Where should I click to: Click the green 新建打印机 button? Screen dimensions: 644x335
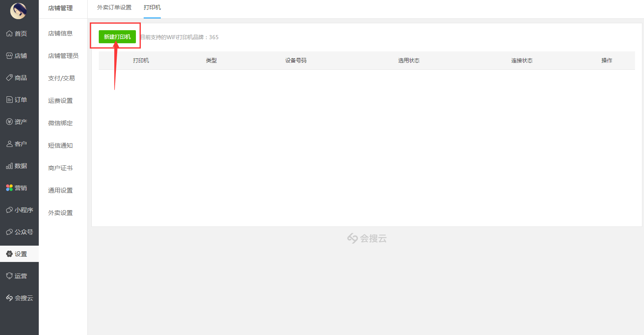coord(117,37)
